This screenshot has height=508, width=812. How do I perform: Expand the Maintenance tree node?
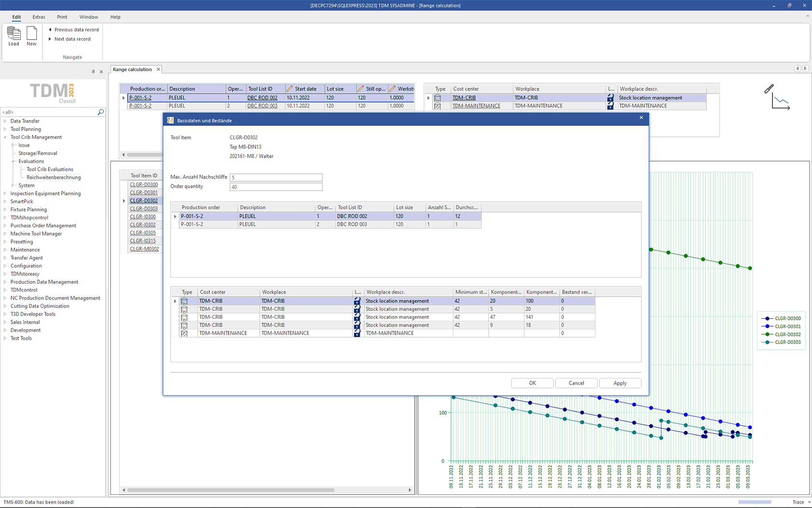(x=5, y=250)
